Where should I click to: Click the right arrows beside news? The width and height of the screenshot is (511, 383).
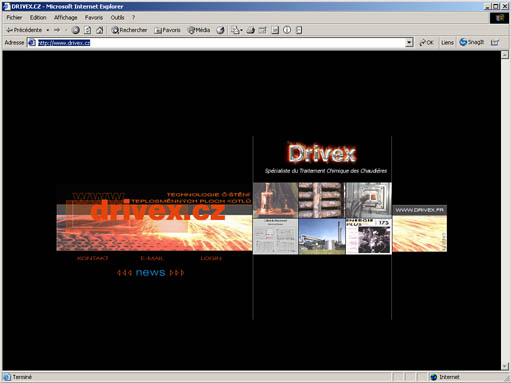pos(177,273)
